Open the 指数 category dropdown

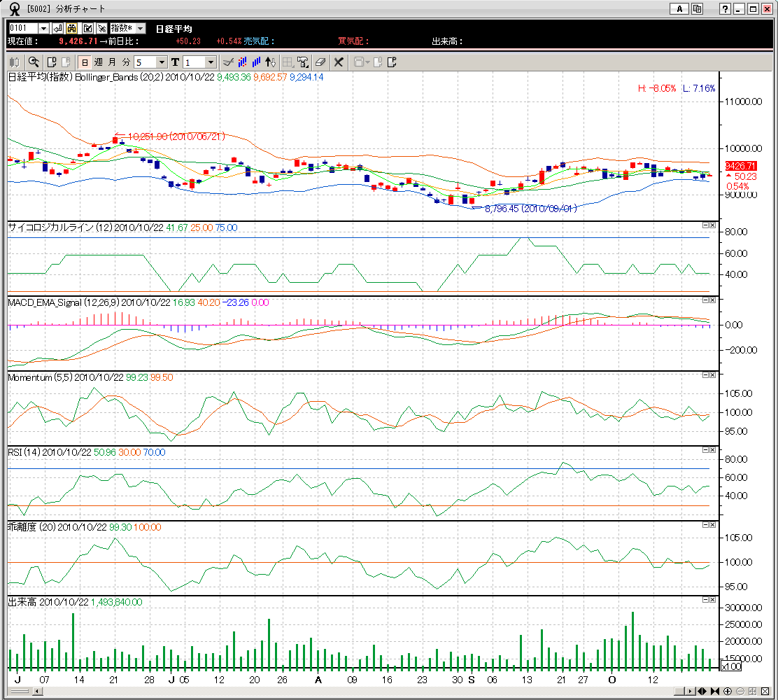140,28
